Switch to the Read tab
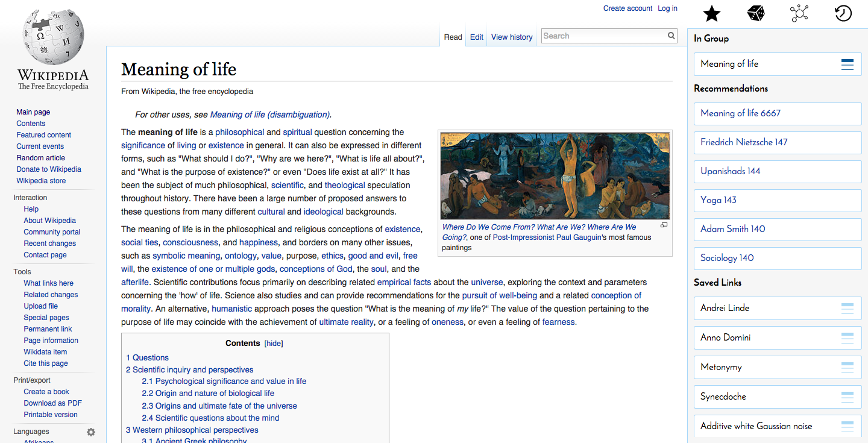 tap(453, 37)
